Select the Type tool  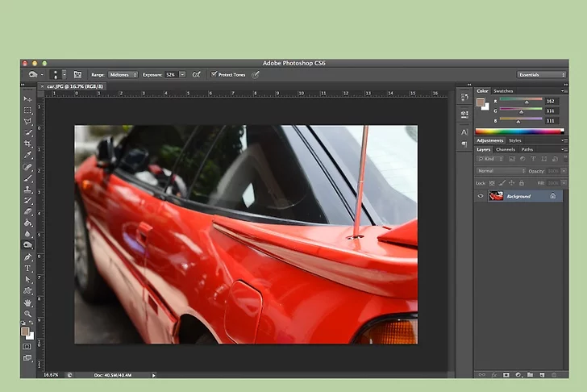(x=27, y=267)
